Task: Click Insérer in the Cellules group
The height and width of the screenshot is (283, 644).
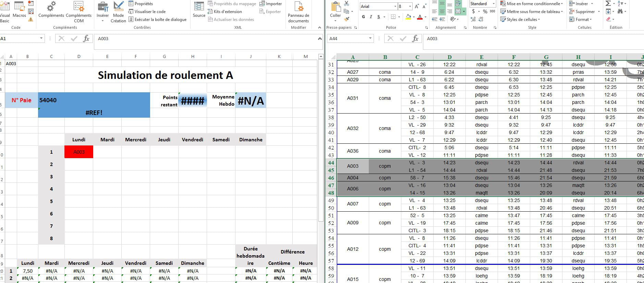Action: coord(581,4)
